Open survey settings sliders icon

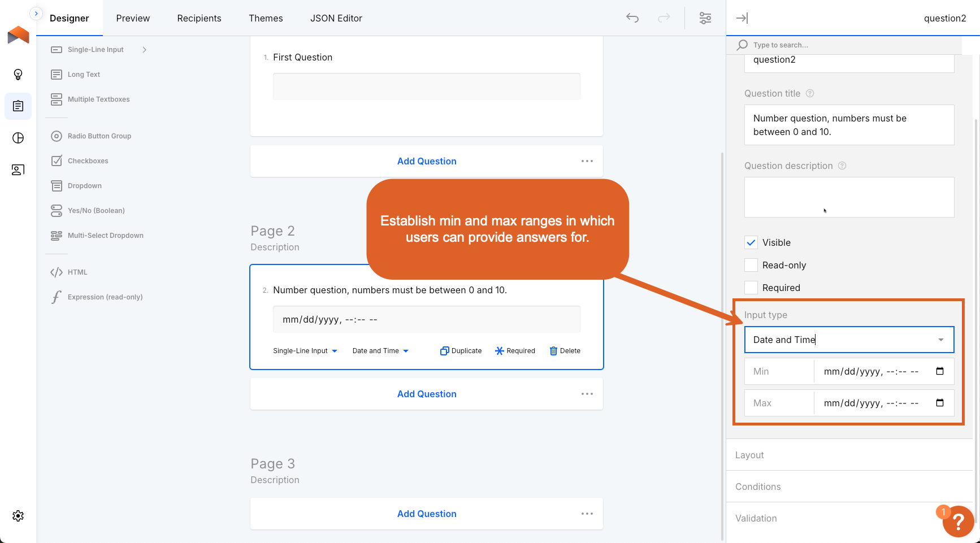(705, 18)
